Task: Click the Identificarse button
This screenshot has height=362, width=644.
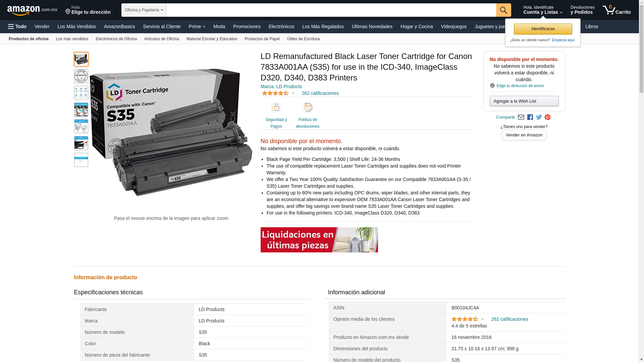Action: click(x=543, y=29)
